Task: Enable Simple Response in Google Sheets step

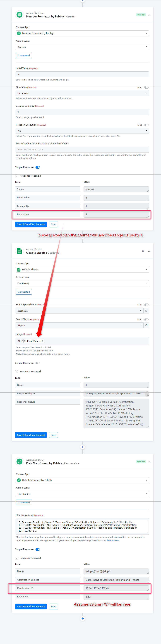Action: point(38,363)
